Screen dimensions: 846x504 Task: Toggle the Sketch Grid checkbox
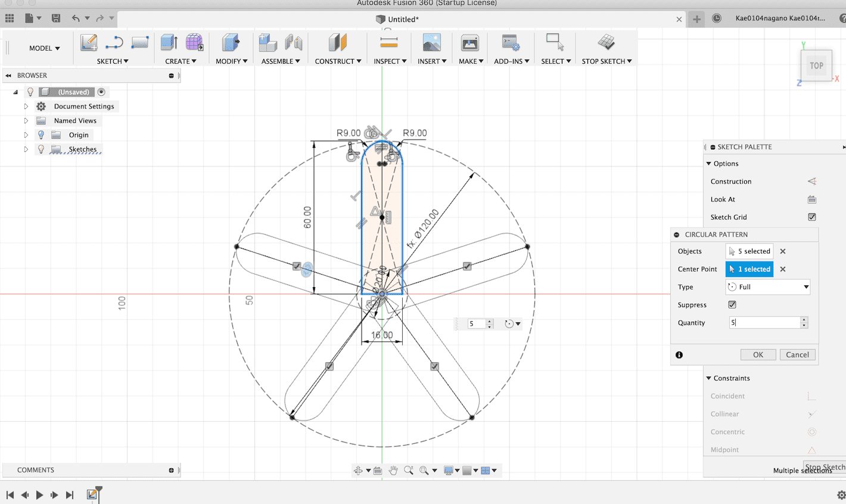(x=811, y=217)
